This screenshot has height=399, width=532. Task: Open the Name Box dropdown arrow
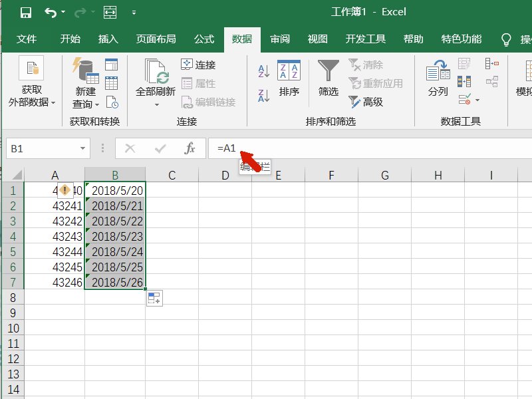pos(82,148)
